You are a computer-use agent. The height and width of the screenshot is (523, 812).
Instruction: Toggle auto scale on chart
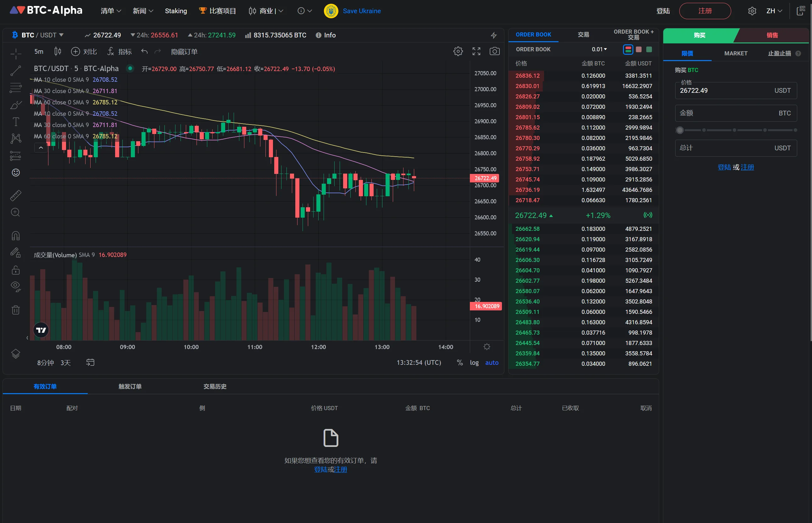tap(492, 363)
